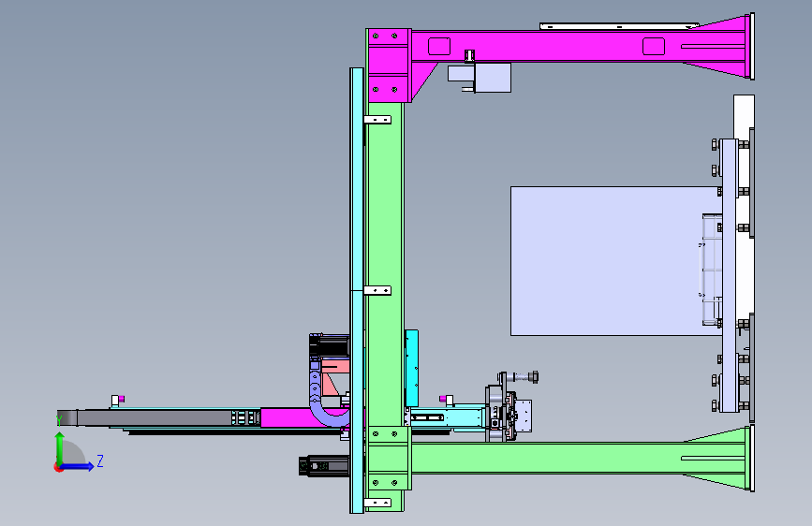Screen dimensions: 812x526
Task: Select the green flared flange on bottom beam
Action: [720, 459]
